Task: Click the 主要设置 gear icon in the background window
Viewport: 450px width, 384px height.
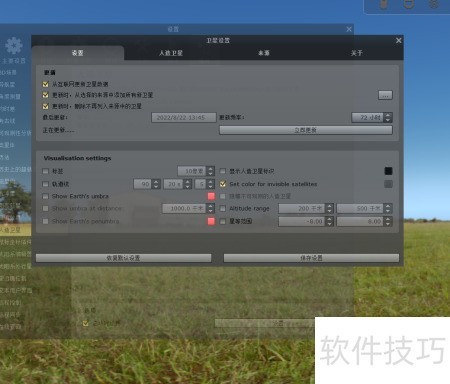Action: click(14, 46)
